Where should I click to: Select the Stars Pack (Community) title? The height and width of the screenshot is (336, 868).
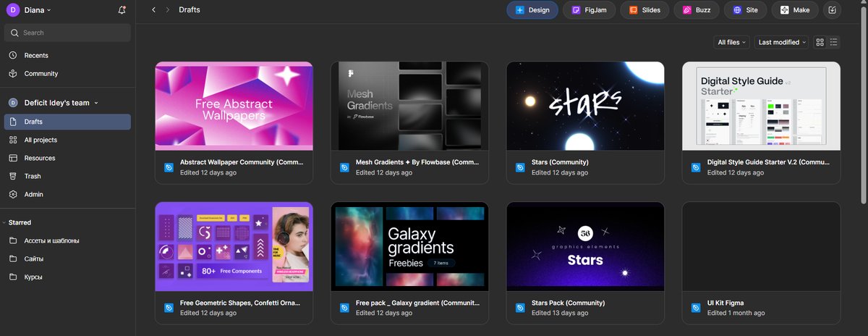pyautogui.click(x=568, y=303)
